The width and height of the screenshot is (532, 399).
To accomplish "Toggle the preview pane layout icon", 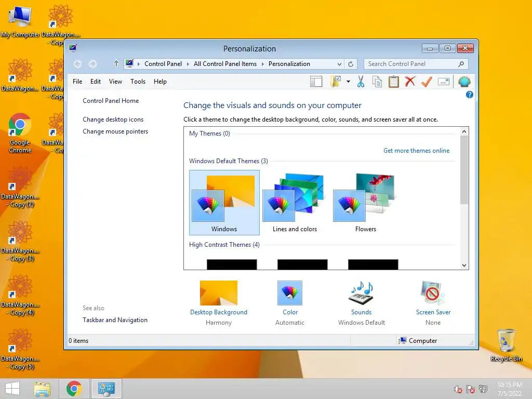I will click(x=316, y=82).
